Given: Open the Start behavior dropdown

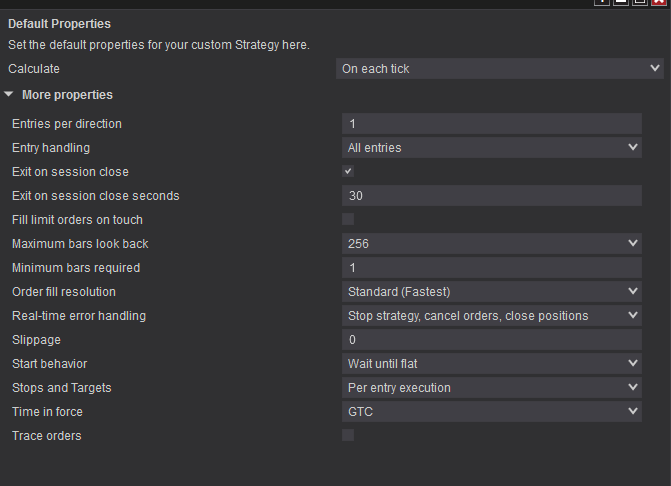Looking at the screenshot, I should [x=491, y=364].
